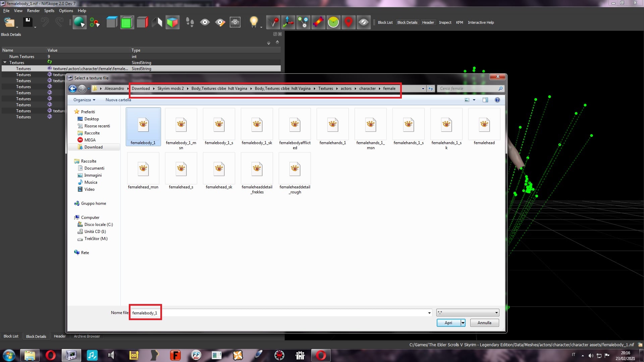Expand address bar path history dropdown
The image size is (644, 362).
[x=423, y=88]
